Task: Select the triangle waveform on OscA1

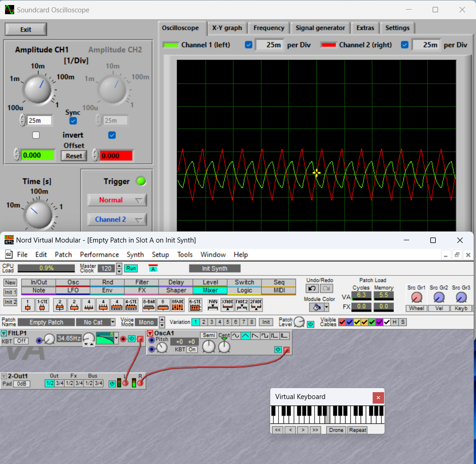Action: coord(245,336)
